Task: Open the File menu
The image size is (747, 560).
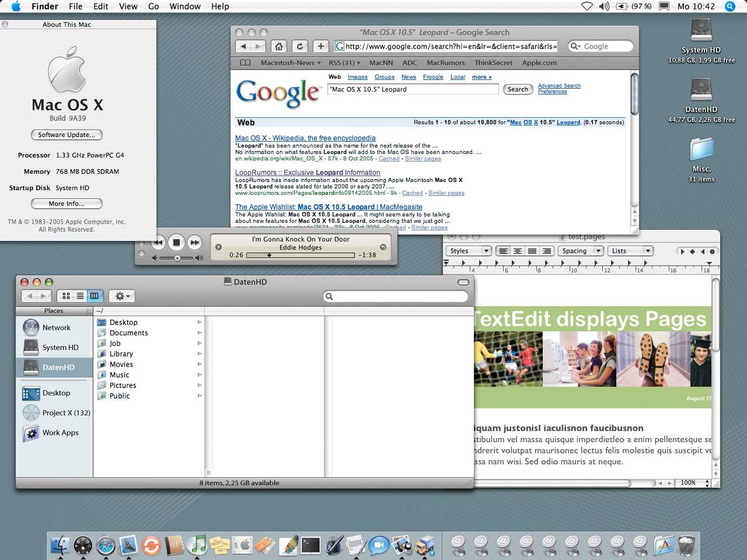Action: pos(75,6)
